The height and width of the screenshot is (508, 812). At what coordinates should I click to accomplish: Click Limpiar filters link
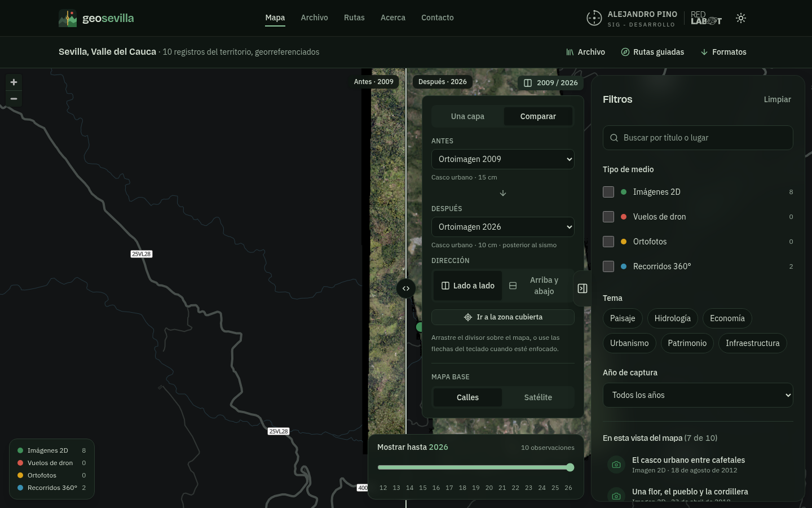[777, 99]
